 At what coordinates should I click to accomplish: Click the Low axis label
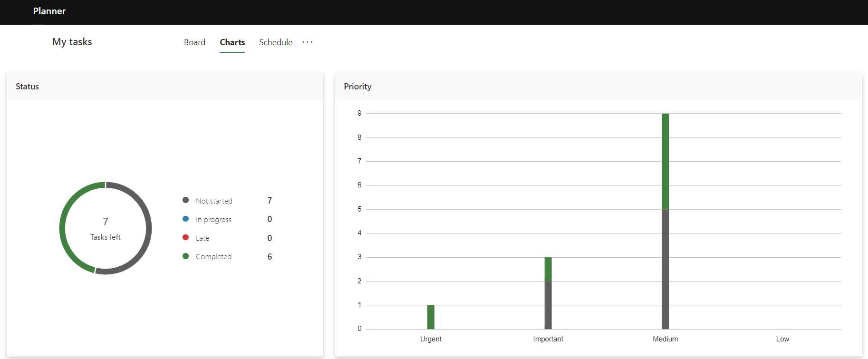click(782, 339)
